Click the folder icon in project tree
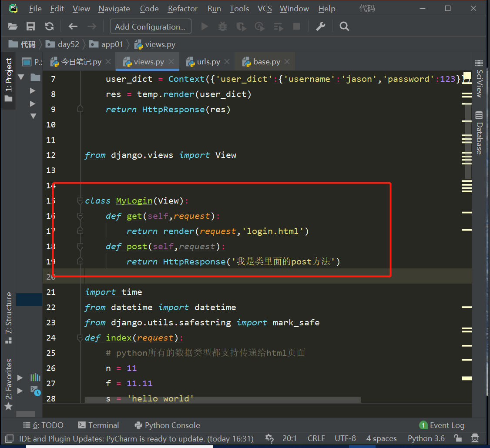490x448 pixels. (35, 77)
